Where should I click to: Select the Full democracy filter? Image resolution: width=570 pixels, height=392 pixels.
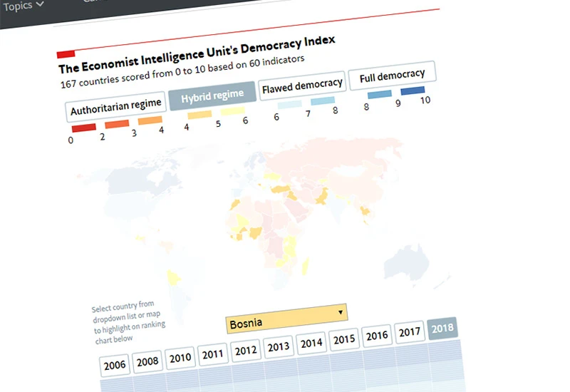tap(393, 76)
